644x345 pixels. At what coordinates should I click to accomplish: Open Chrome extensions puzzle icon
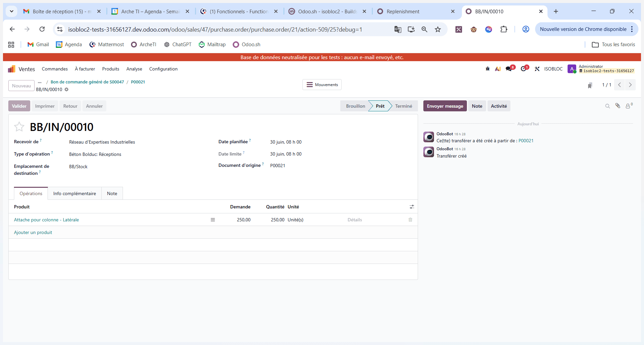click(x=504, y=29)
